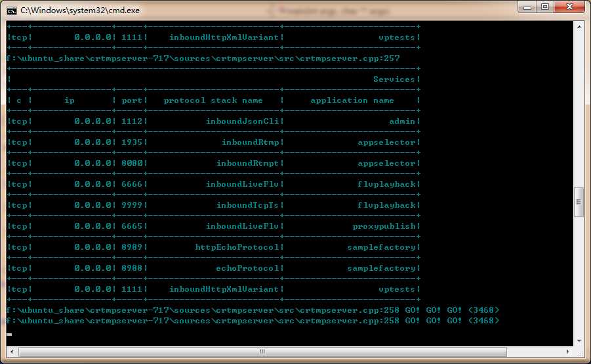Screen dimensions: 591x364
Task: Click the 'inboundRtmp' protocol entry
Action: click(250, 142)
